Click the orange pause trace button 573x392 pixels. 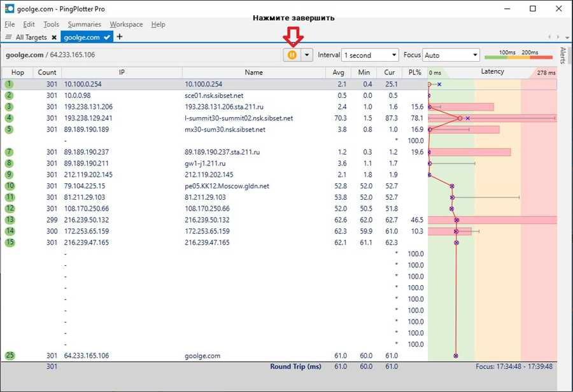[292, 55]
